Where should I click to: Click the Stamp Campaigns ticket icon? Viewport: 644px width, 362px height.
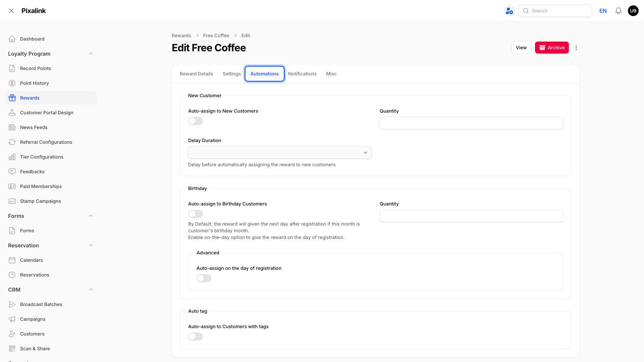pos(12,201)
